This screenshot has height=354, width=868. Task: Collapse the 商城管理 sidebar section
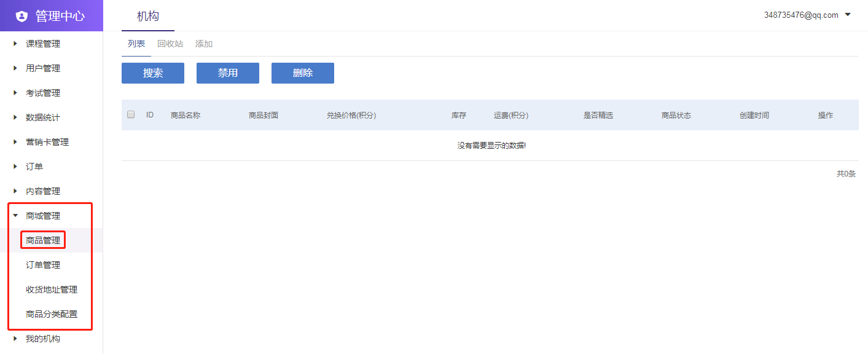42,216
